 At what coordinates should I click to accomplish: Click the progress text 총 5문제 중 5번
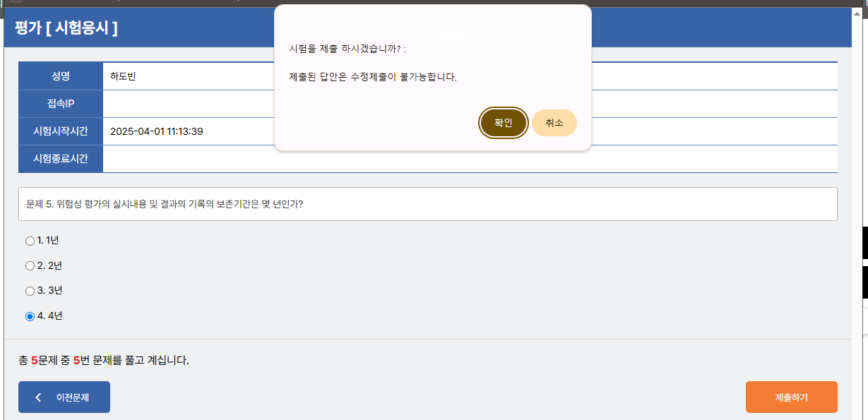click(54, 361)
